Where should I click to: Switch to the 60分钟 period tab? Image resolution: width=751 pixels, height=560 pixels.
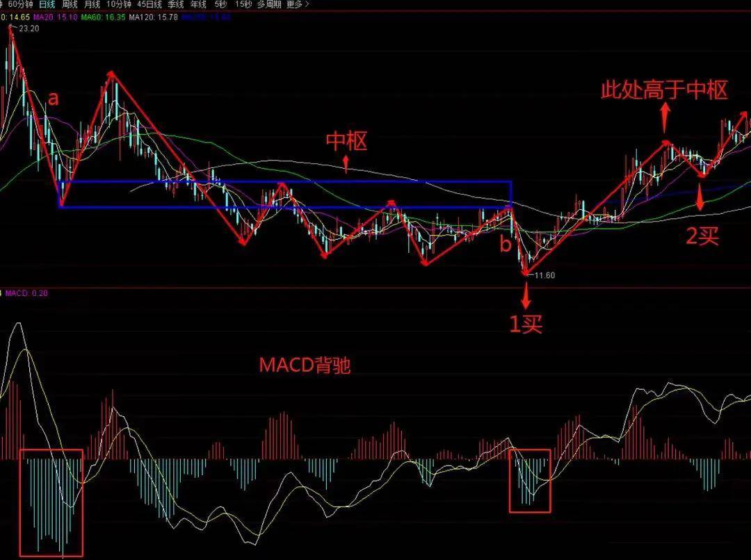[20, 4]
